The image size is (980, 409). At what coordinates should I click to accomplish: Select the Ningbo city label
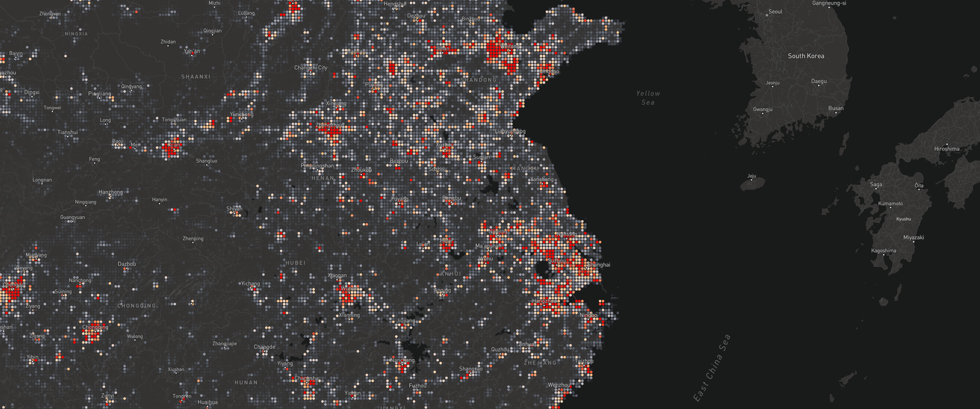coord(588,315)
